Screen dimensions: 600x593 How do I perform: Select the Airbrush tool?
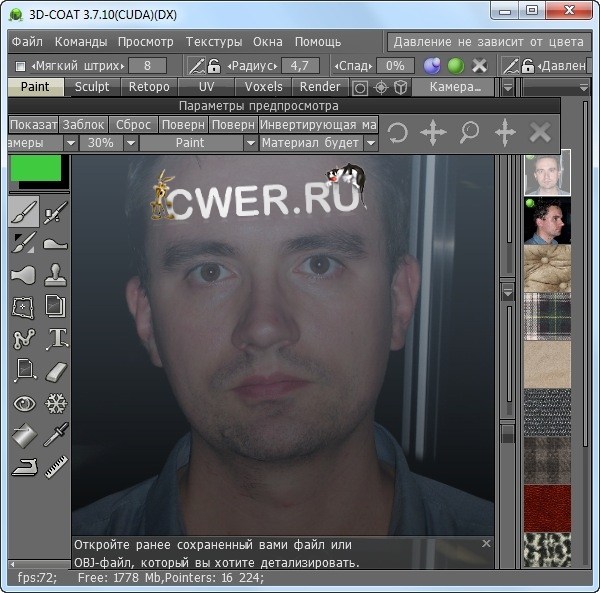point(56,212)
